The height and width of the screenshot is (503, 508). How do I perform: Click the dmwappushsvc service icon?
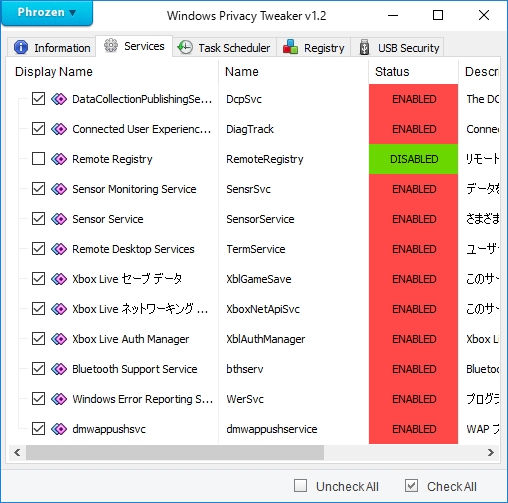(59, 429)
